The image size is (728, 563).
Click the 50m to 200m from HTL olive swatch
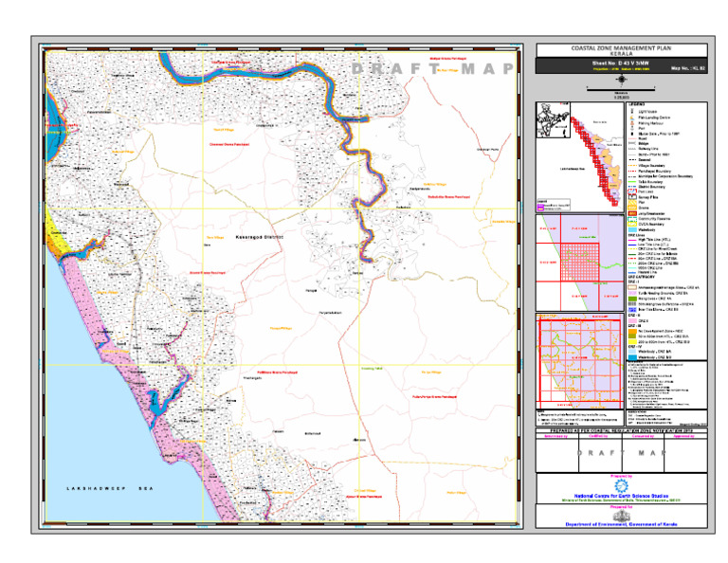tap(632, 336)
